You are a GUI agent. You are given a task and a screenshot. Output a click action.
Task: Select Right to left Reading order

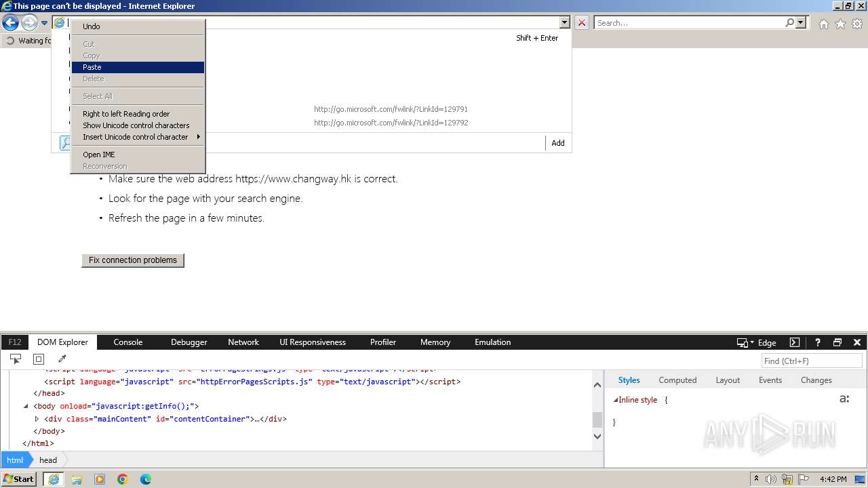coord(138,114)
